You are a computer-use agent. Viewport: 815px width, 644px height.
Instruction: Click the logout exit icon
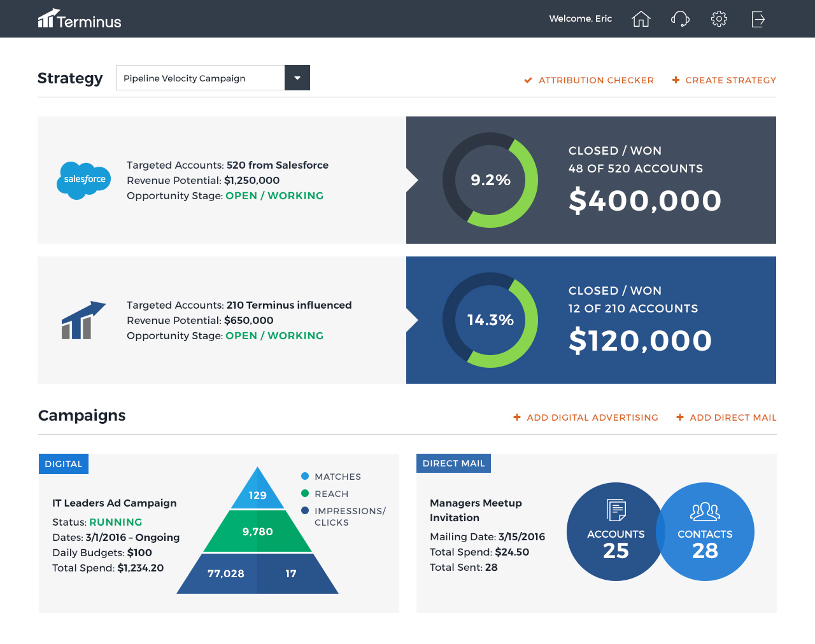tap(758, 19)
